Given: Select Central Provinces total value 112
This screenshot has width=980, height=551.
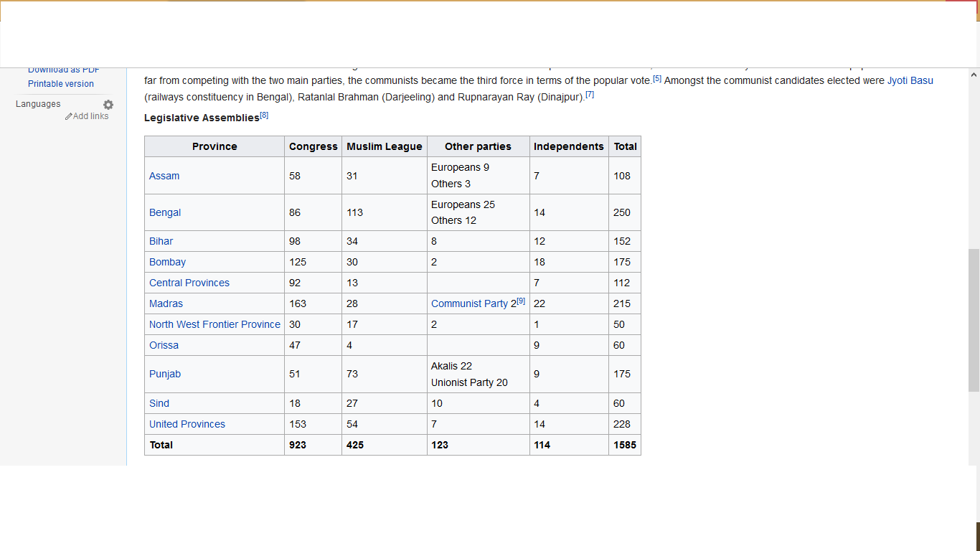Looking at the screenshot, I should [x=625, y=283].
